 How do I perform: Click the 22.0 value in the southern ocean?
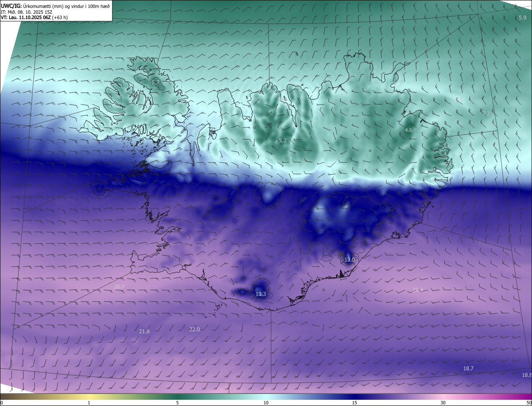click(x=195, y=329)
